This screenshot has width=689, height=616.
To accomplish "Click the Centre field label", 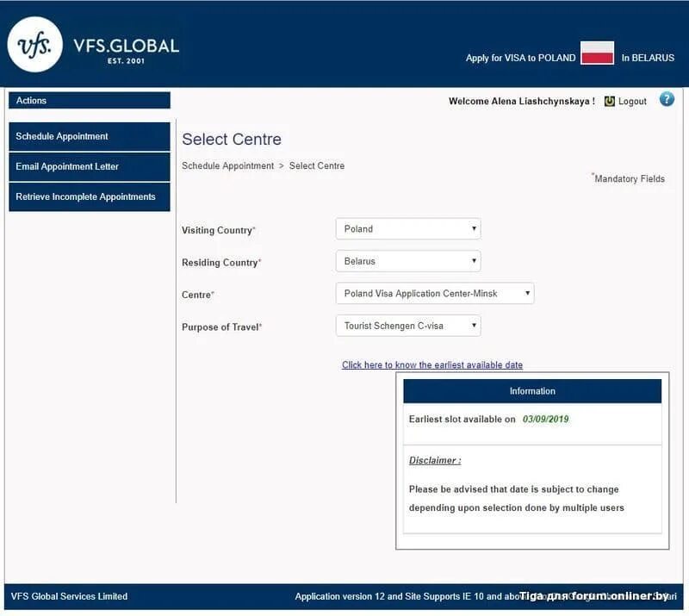I will coord(198,295).
